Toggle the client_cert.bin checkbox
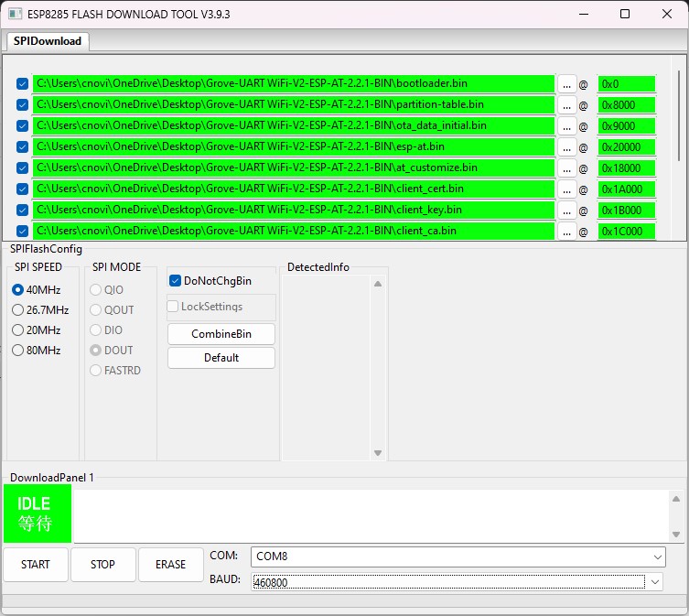Image resolution: width=689 pixels, height=616 pixels. point(22,189)
